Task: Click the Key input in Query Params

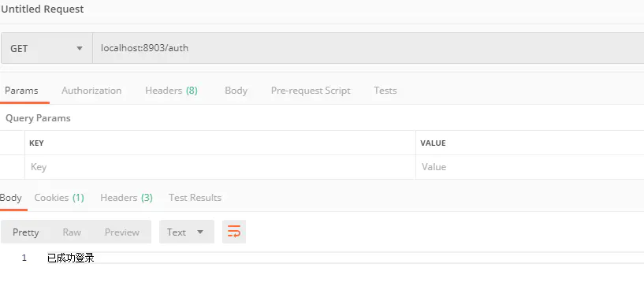Action: (x=220, y=167)
